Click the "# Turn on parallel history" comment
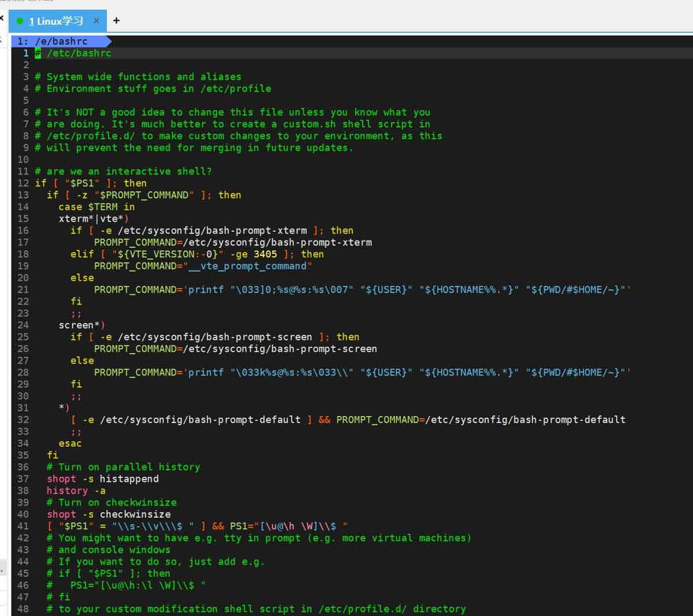Image resolution: width=693 pixels, height=616 pixels. pyautogui.click(x=123, y=467)
